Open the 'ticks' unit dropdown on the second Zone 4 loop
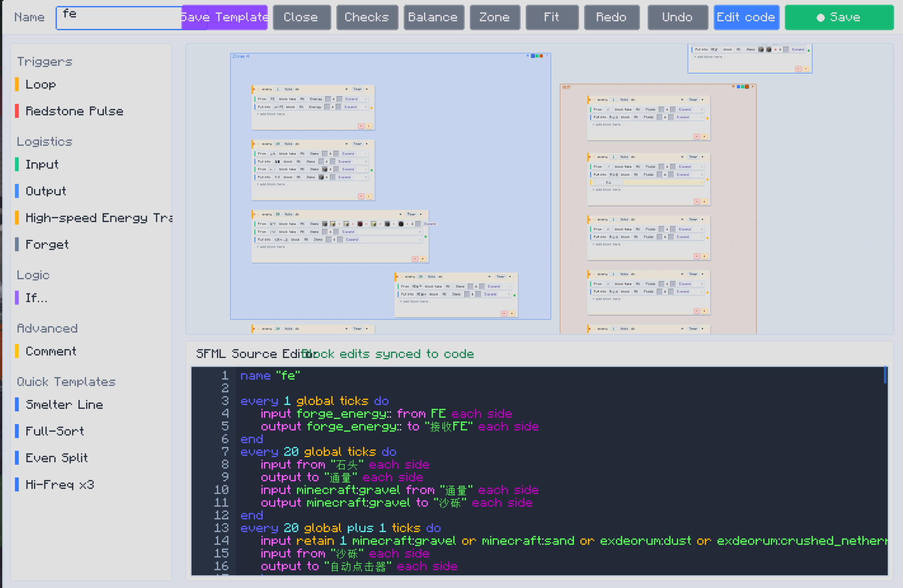The width and height of the screenshot is (903, 588). pyautogui.click(x=288, y=144)
